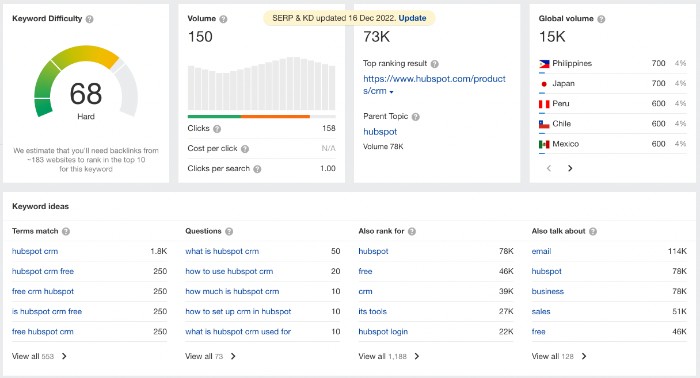Open 'hubspot login' keyword link
Image resolution: width=700 pixels, height=378 pixels.
point(383,332)
